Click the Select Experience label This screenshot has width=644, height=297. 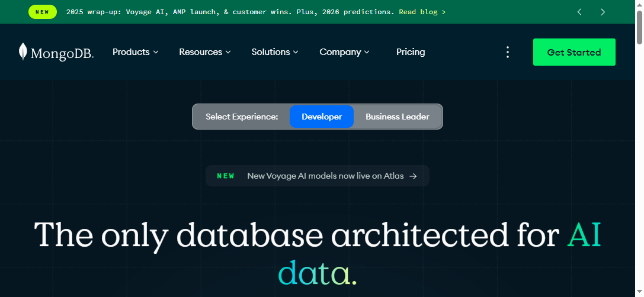pyautogui.click(x=242, y=117)
